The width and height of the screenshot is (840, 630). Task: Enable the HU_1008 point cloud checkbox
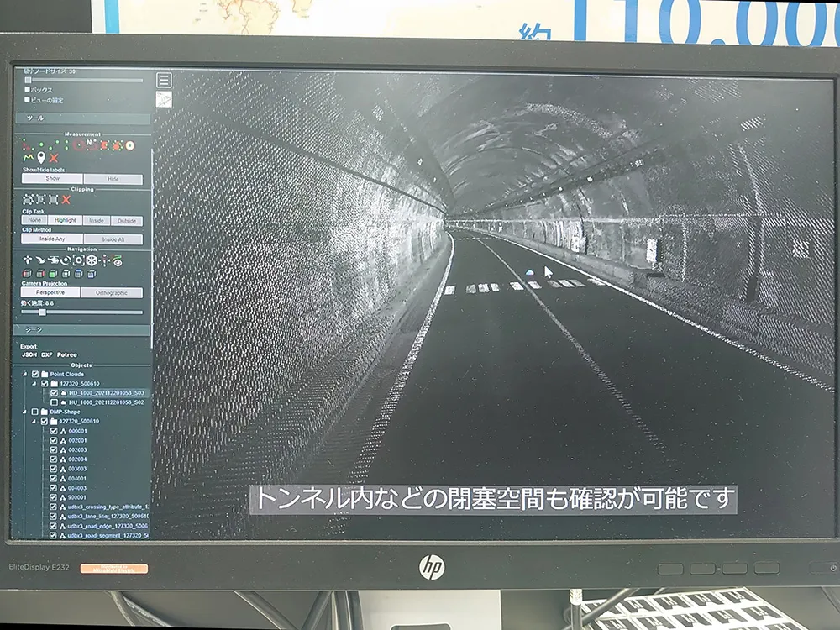pos(54,402)
